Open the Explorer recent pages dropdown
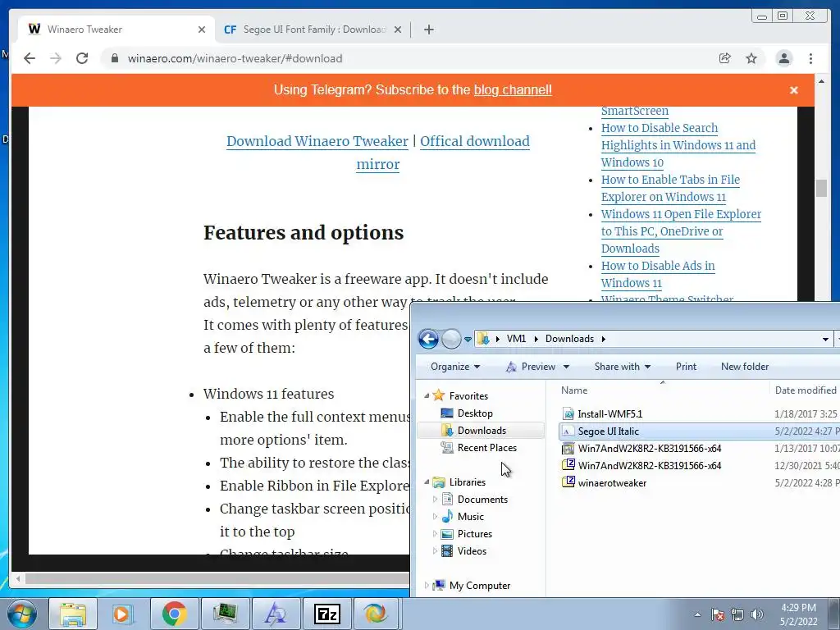Screen dimensions: 840x630 468,339
